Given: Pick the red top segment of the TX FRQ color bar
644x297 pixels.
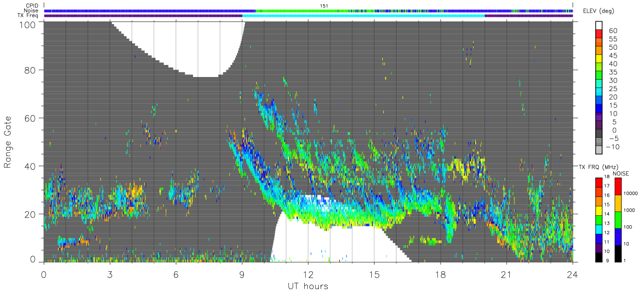Looking at the screenshot, I should pyautogui.click(x=599, y=182).
